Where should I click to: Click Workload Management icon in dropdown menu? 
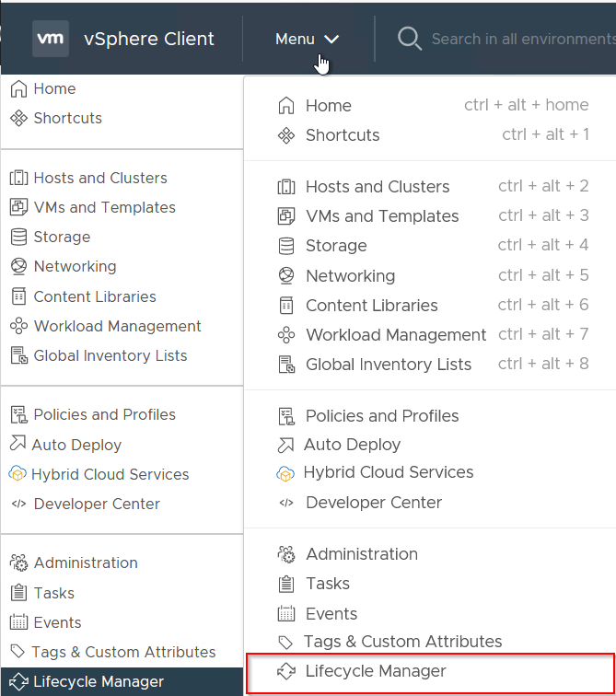click(286, 335)
